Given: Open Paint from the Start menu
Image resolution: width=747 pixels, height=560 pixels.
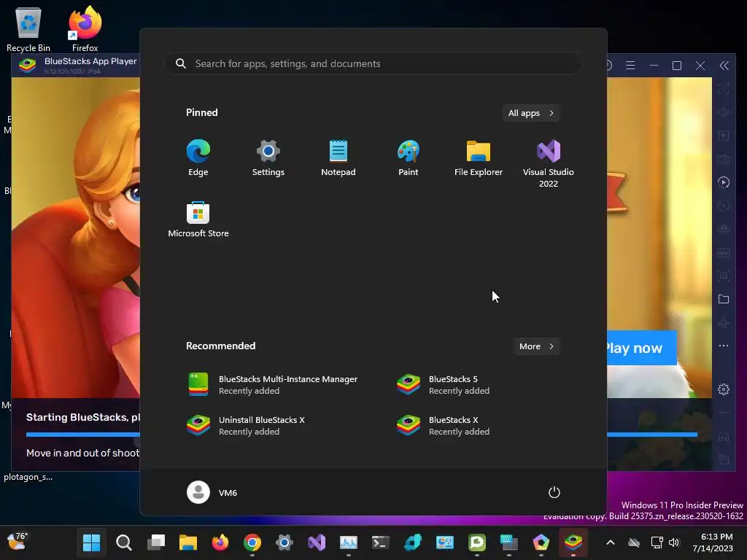Looking at the screenshot, I should tap(409, 158).
